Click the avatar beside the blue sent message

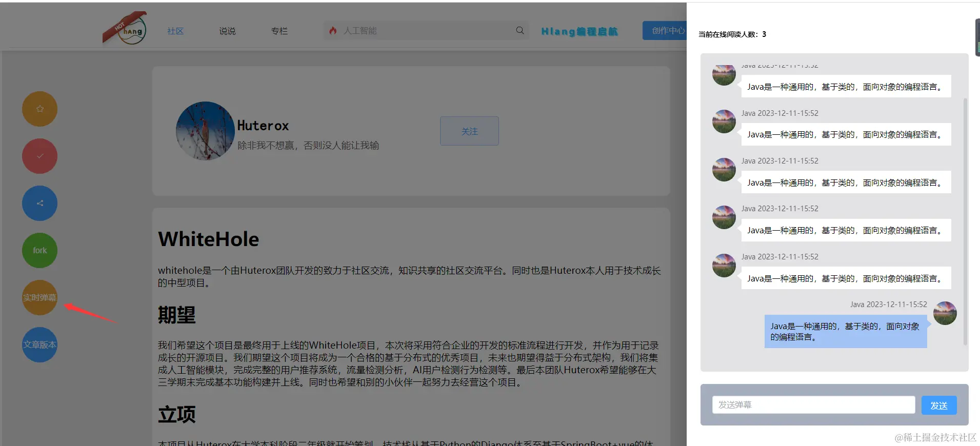(945, 313)
